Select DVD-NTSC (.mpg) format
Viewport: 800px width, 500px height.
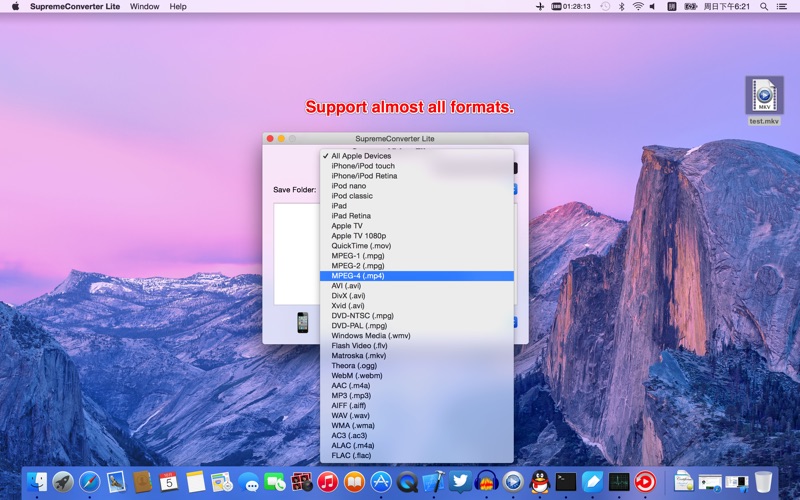click(416, 316)
